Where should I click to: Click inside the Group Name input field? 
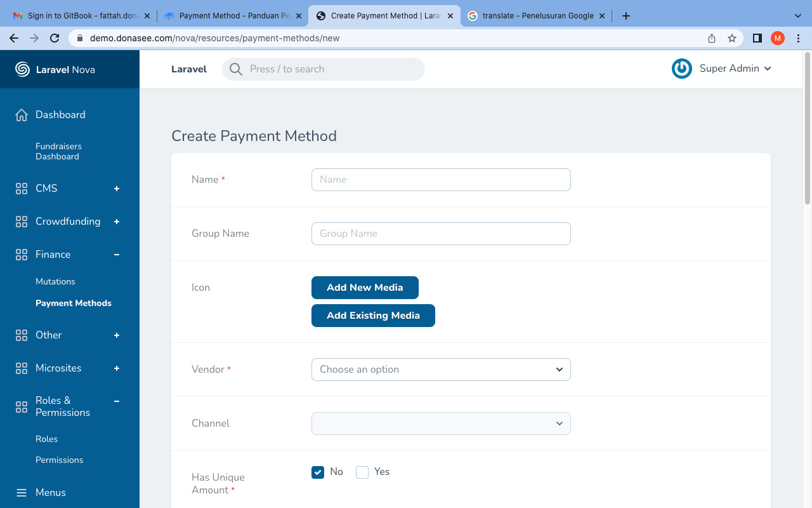(x=440, y=234)
